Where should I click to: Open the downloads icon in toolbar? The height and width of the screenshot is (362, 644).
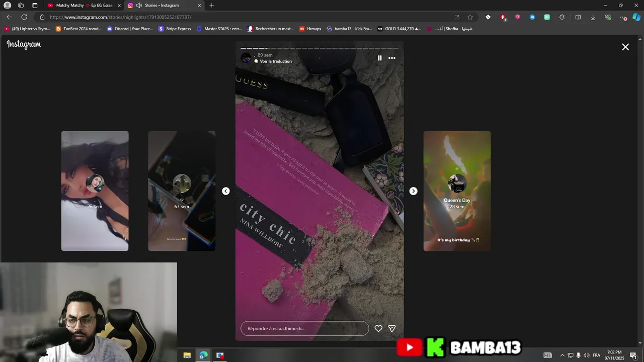click(x=593, y=17)
